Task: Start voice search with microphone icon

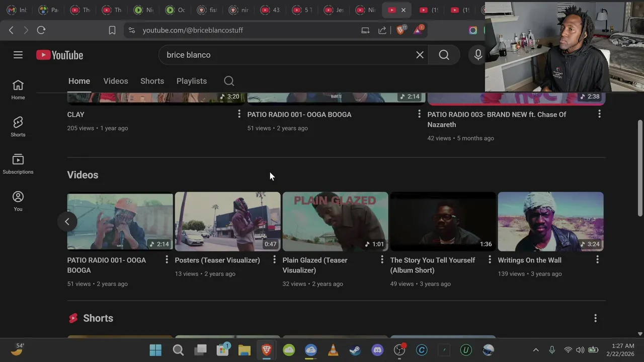Action: (478, 55)
